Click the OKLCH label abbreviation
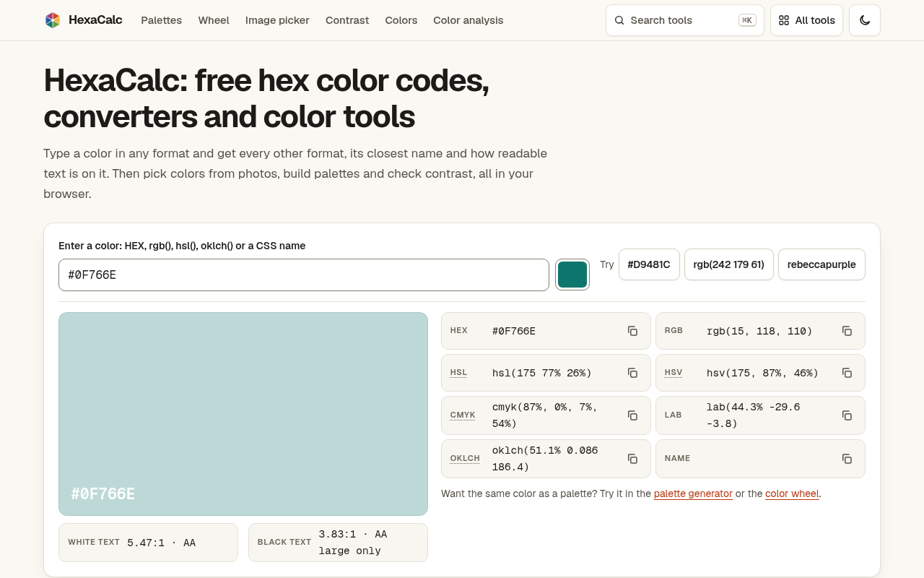Image resolution: width=924 pixels, height=578 pixels. 465,459
